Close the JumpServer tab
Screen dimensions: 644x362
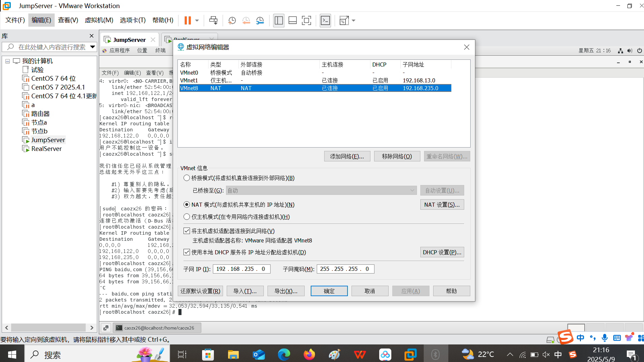153,40
